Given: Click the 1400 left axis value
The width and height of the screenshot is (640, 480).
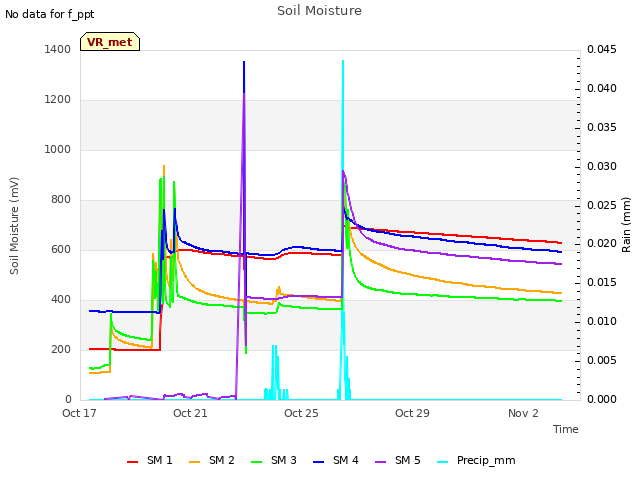Looking at the screenshot, I should tap(58, 49).
